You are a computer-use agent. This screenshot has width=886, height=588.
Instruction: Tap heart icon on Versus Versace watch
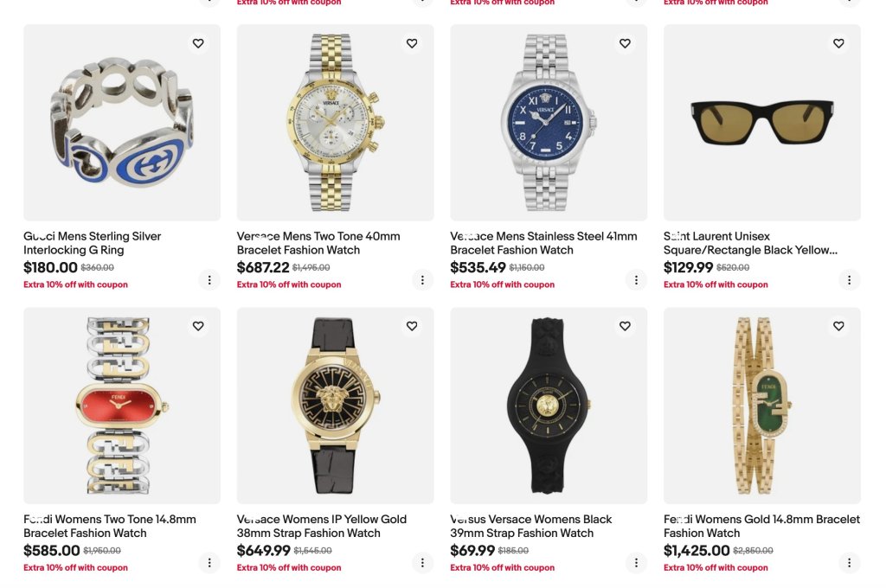tap(625, 326)
